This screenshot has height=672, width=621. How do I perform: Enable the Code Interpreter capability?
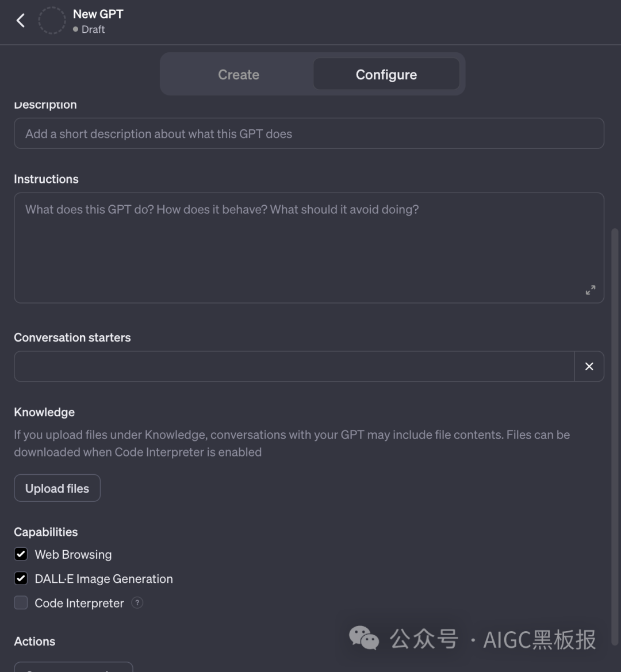[x=21, y=602]
